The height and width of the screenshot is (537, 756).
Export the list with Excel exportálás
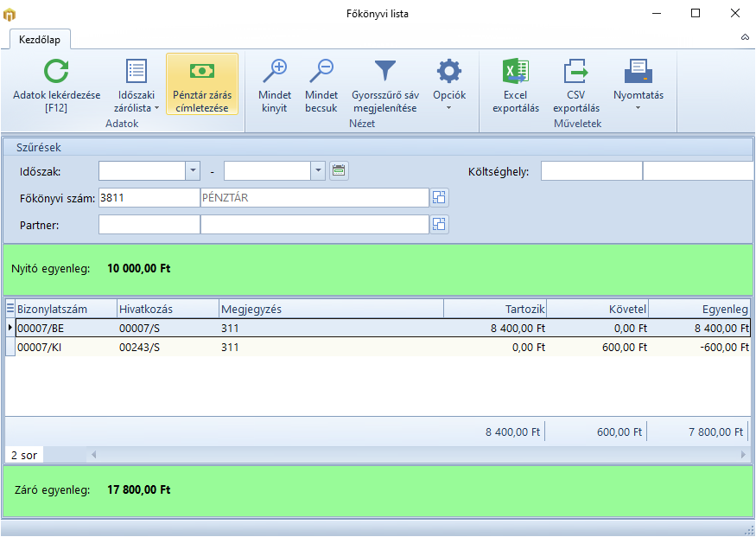pos(516,85)
